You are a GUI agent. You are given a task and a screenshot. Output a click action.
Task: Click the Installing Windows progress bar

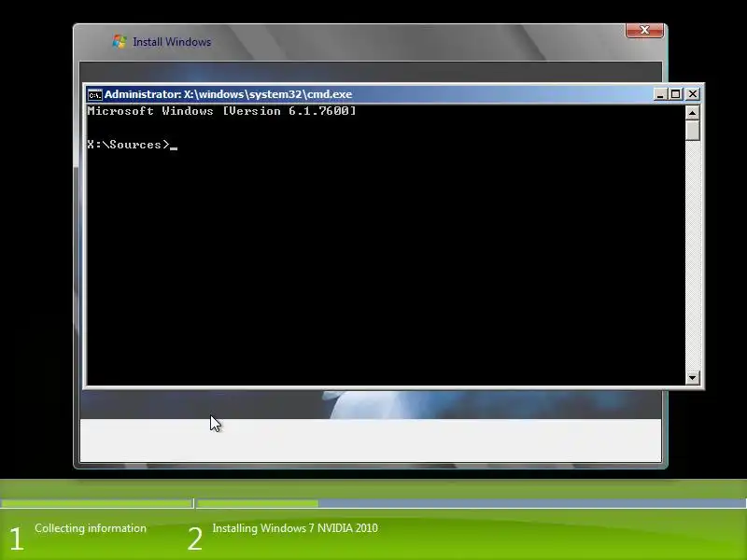click(x=472, y=503)
